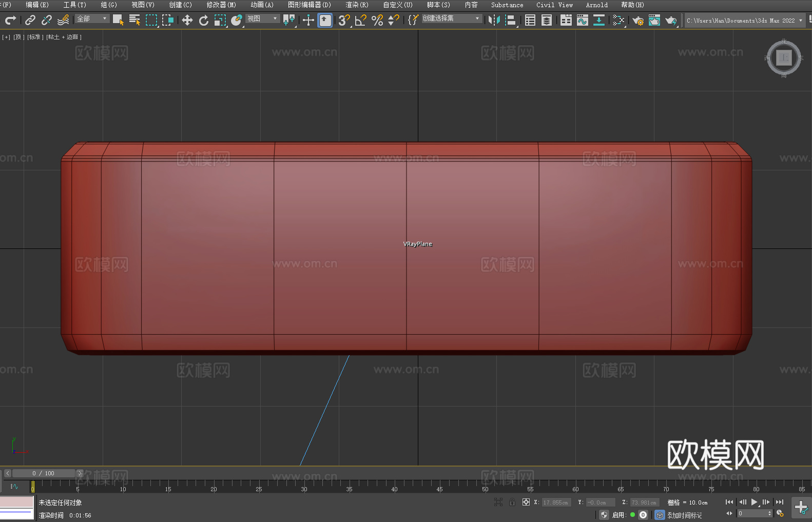
Task: Toggle Percent Snap
Action: coord(377,20)
